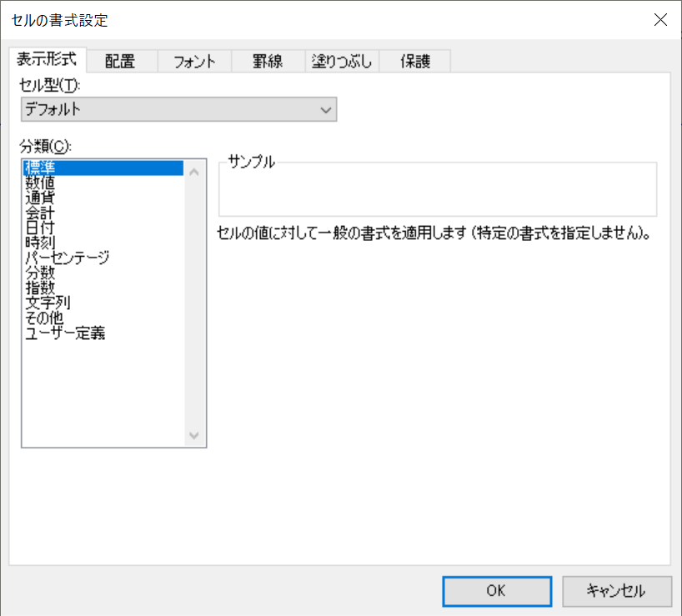
Task: Select 数値 in the category list
Action: (103, 183)
